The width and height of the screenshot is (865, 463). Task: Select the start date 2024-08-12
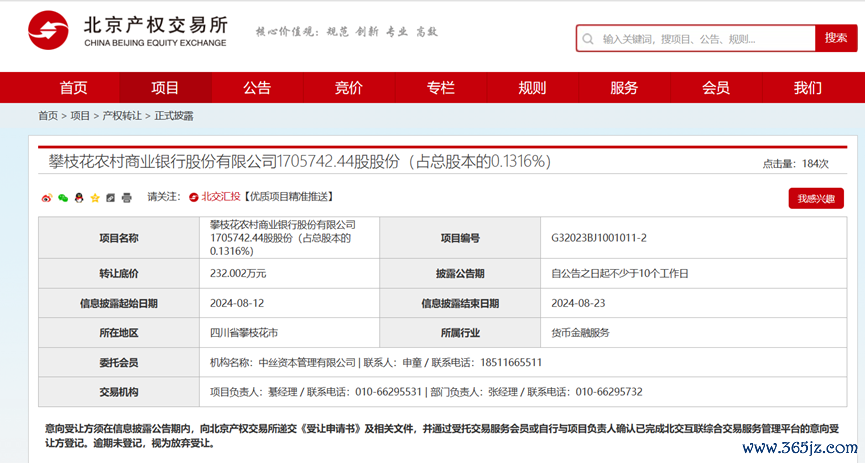tap(237, 303)
